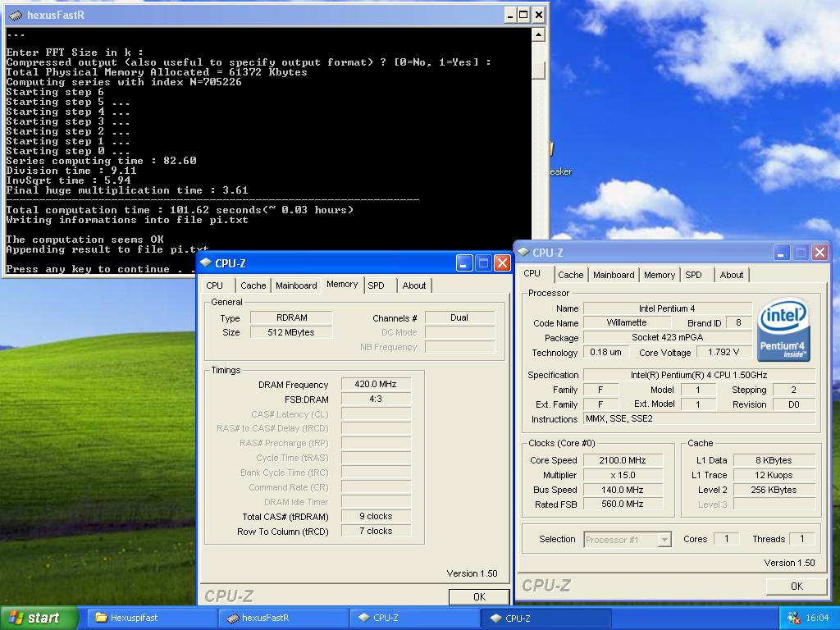Open CPU tab in Memory CPU-Z window
Image resolution: width=840 pixels, height=630 pixels.
click(214, 285)
